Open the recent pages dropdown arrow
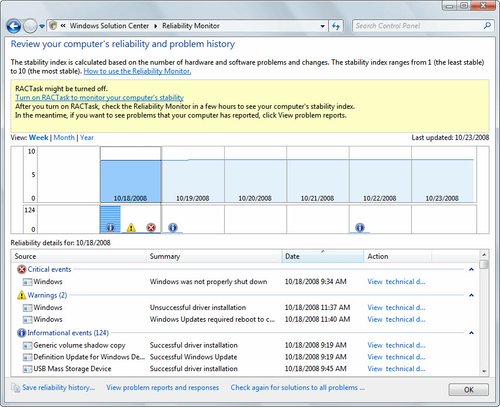Image resolution: width=500 pixels, height=407 pixels. coord(42,26)
